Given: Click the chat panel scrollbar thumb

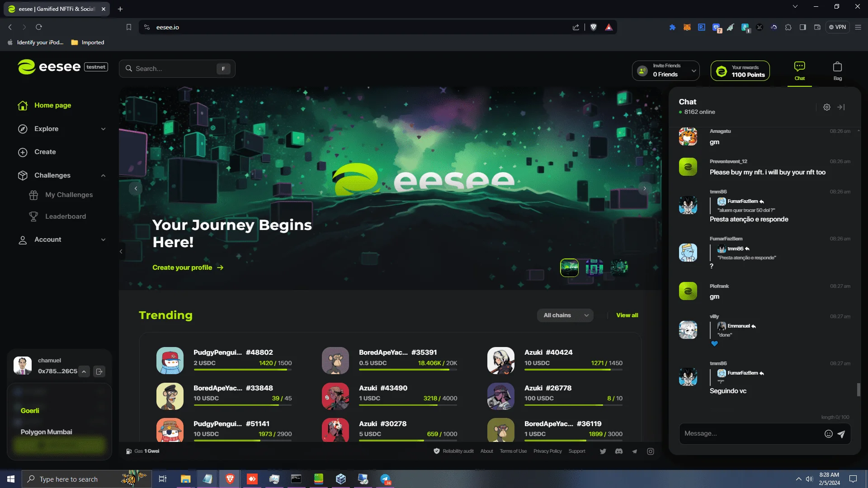Looking at the screenshot, I should [859, 389].
